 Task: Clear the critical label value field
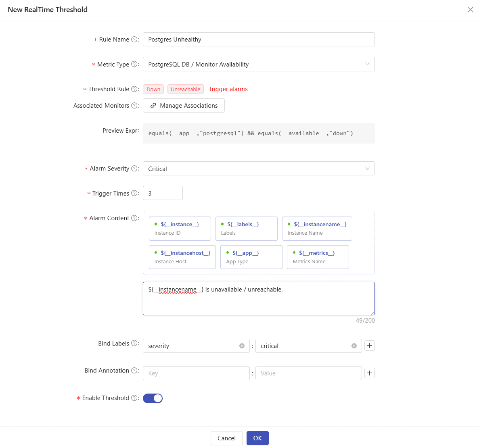(x=354, y=346)
